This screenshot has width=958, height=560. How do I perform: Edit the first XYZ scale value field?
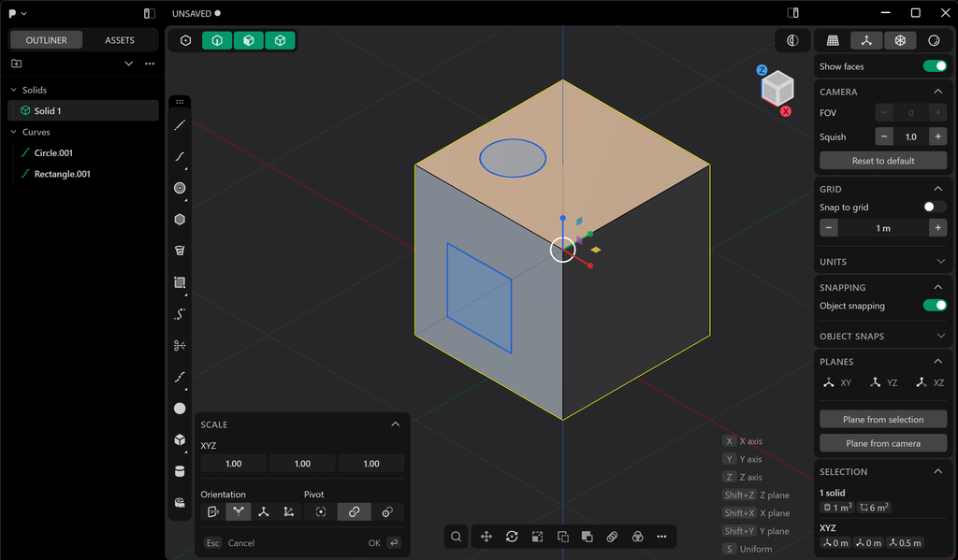click(x=232, y=463)
